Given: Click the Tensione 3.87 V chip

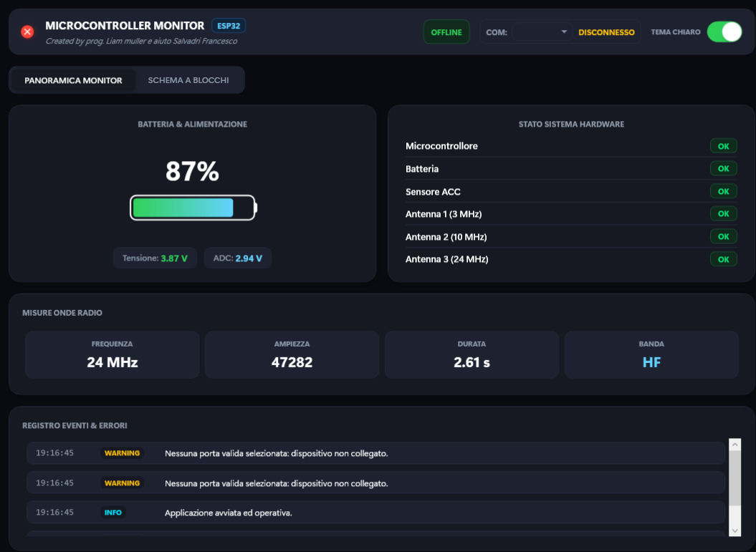Looking at the screenshot, I should (155, 258).
